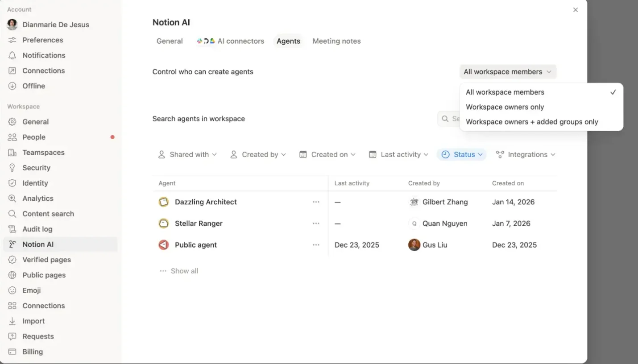Click the Requests icon in sidebar
The width and height of the screenshot is (638, 364).
[12, 336]
